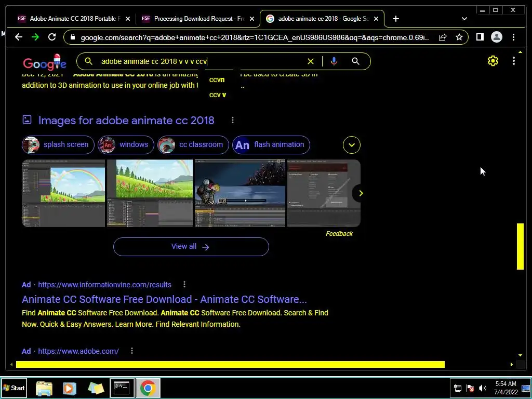Expand more image filter chips
The height and width of the screenshot is (399, 532).
tap(352, 145)
